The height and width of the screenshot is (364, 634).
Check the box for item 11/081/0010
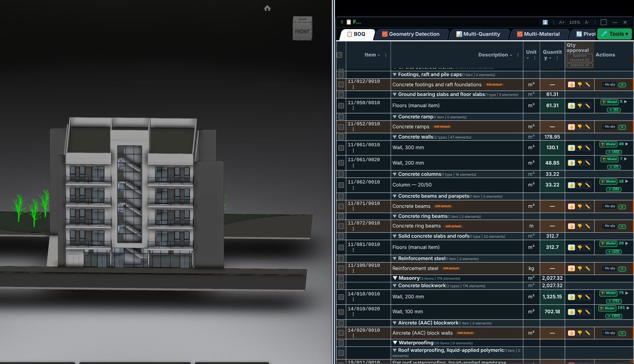341,247
